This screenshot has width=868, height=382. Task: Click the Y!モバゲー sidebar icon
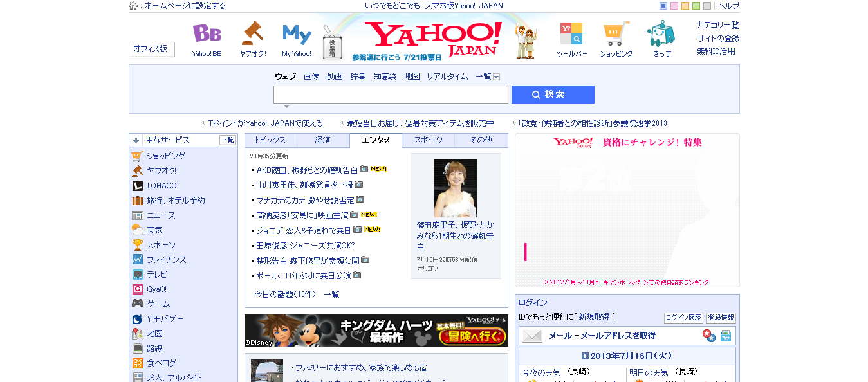coord(137,319)
